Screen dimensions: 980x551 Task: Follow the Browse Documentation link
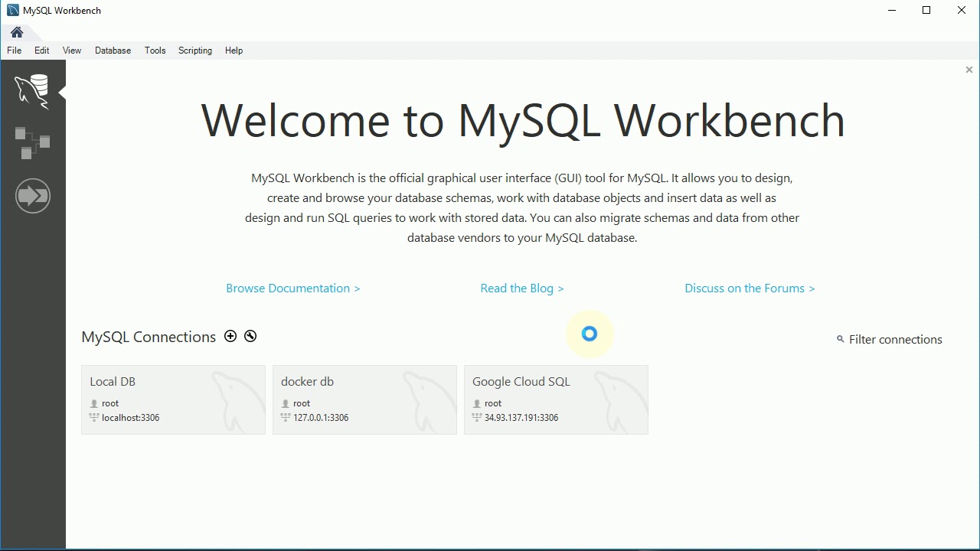[293, 289]
